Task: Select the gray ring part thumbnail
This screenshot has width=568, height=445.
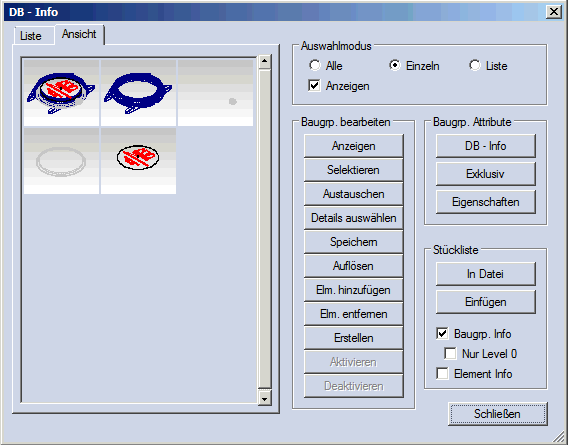Action: (x=61, y=161)
